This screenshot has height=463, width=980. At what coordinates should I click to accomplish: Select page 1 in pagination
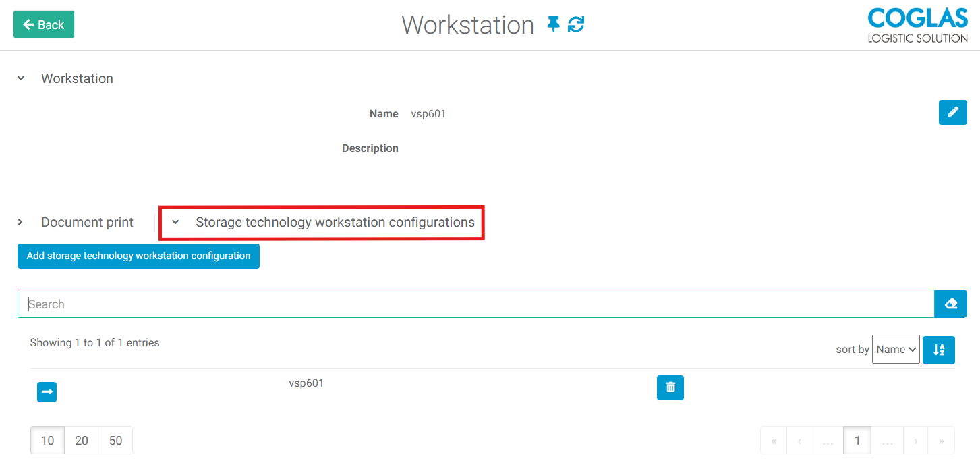[x=857, y=441]
